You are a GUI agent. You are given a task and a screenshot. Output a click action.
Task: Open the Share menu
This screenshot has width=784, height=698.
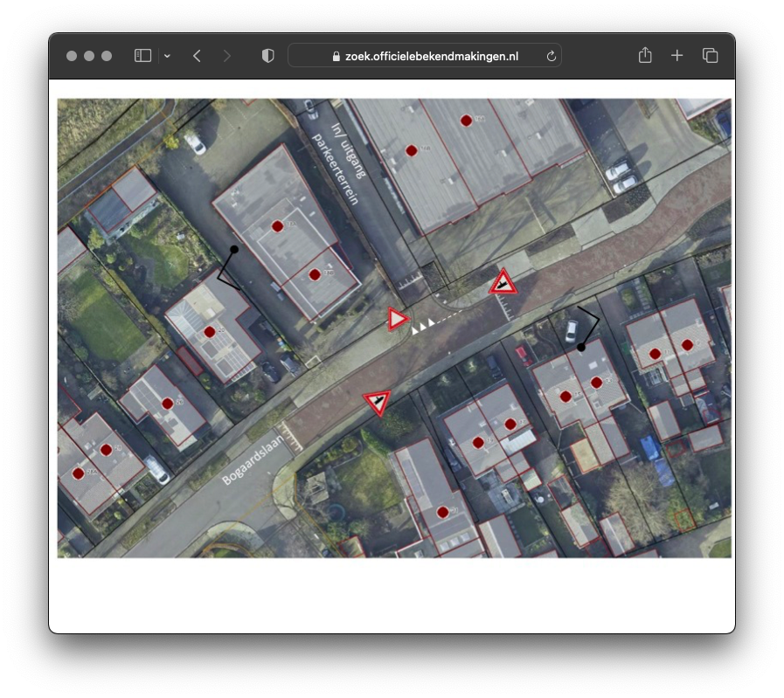tap(645, 55)
